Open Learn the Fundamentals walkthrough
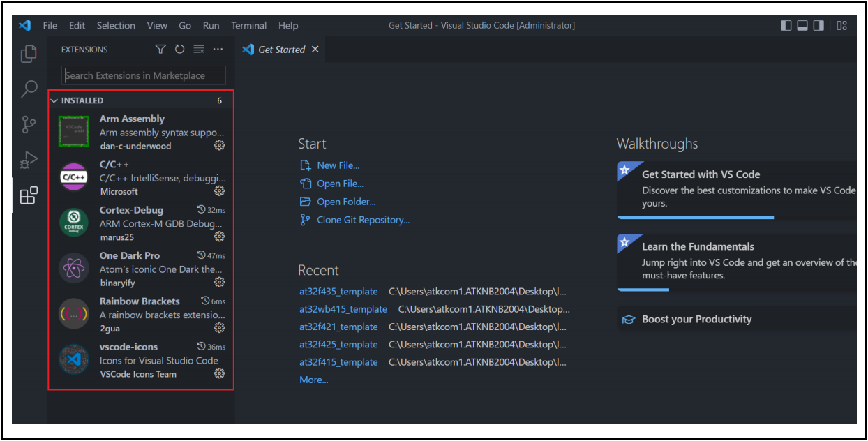This screenshot has height=441, width=868. pyautogui.click(x=737, y=262)
